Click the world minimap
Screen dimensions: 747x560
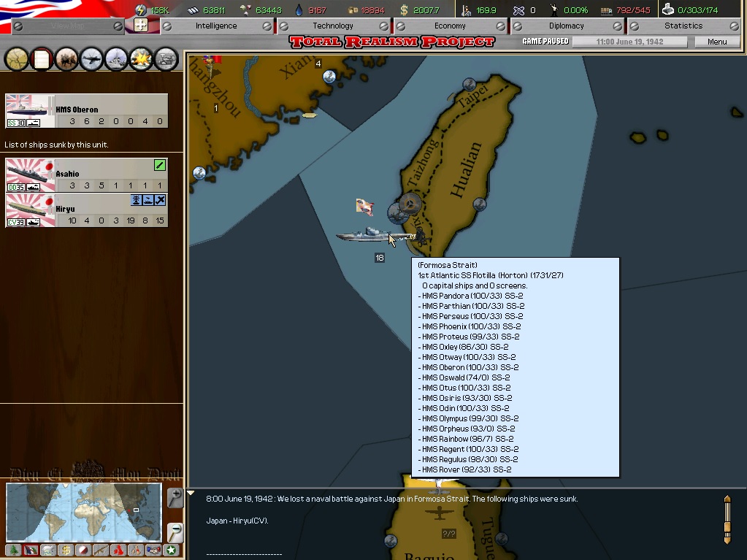tap(83, 511)
